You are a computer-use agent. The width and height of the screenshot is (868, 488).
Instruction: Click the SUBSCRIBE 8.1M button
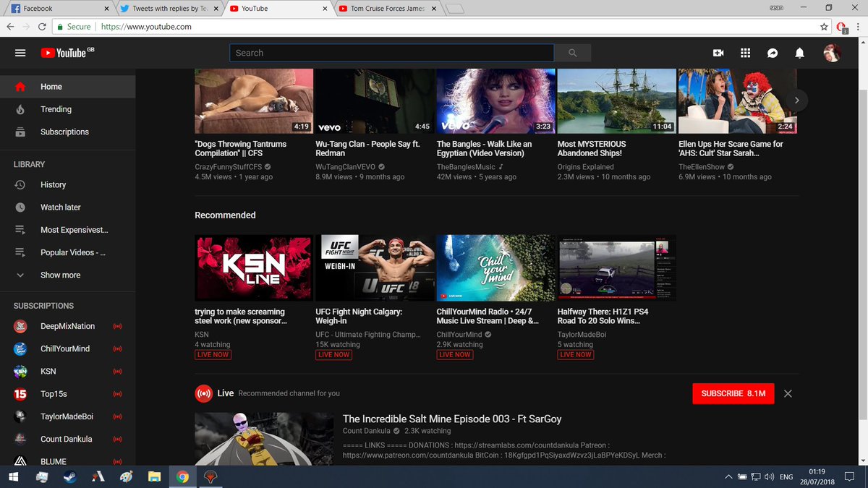733,393
